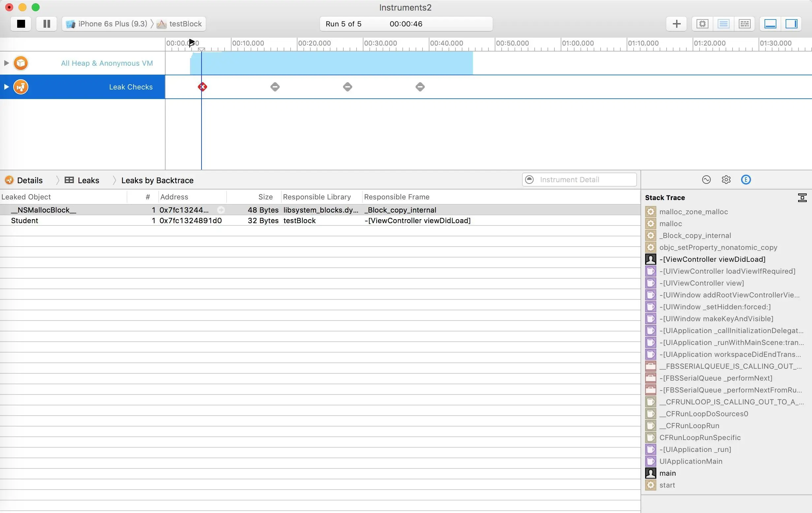812x513 pixels.
Task: Expand the Leak Checks instrument track
Action: [6, 87]
